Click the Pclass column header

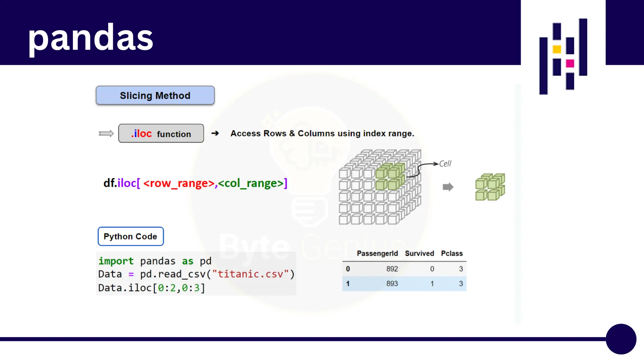coord(452,253)
